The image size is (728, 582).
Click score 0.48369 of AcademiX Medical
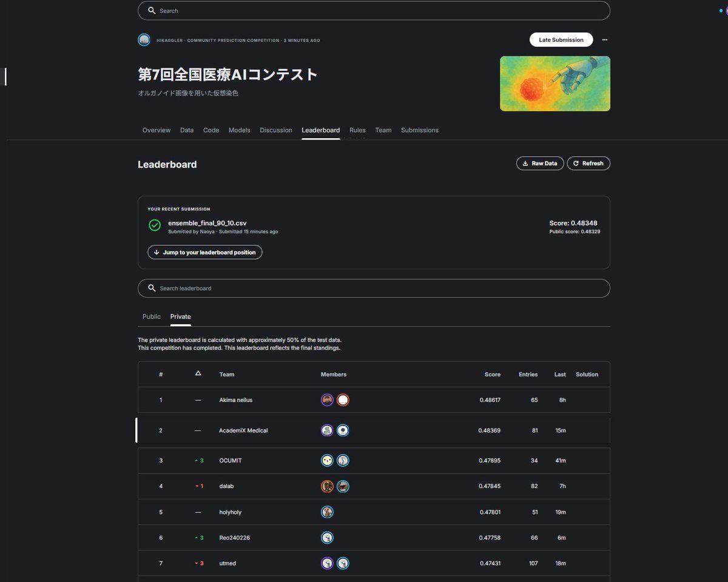click(x=490, y=430)
